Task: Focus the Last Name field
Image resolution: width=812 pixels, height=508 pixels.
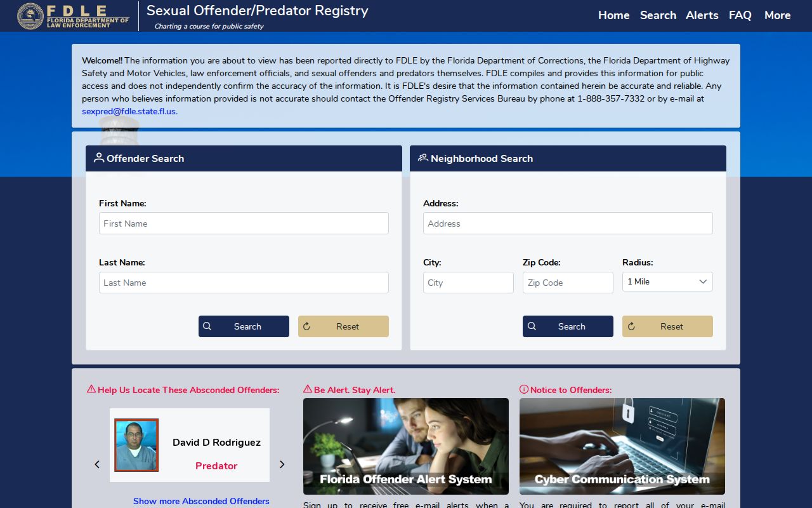Action: coord(244,283)
